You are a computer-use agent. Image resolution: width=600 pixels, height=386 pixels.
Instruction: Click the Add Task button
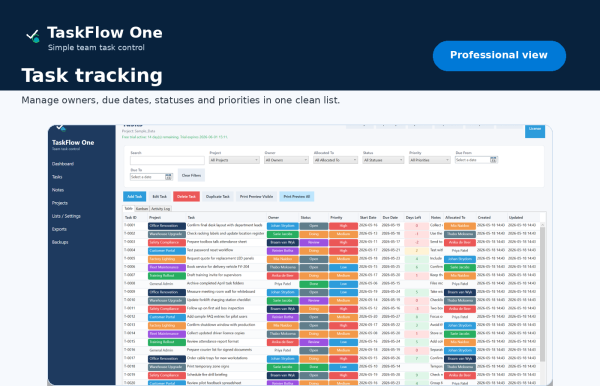point(134,196)
